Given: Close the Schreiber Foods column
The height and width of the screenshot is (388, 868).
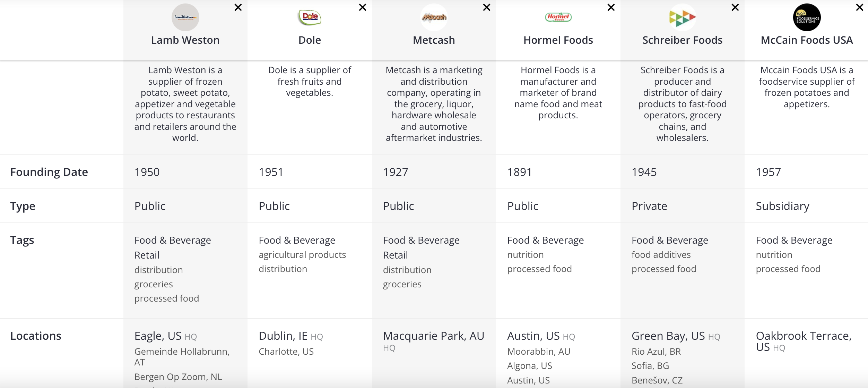Looking at the screenshot, I should pos(735,7).
